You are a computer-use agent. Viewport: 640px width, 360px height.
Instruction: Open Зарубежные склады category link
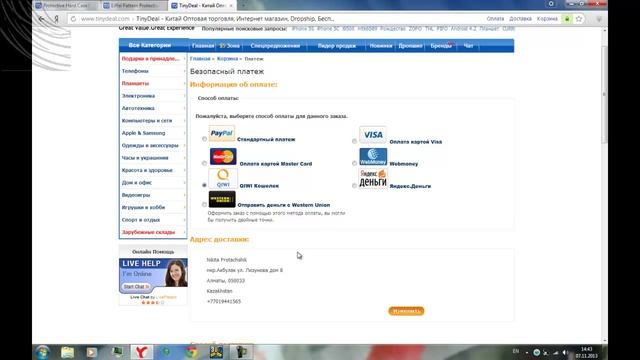click(x=148, y=232)
